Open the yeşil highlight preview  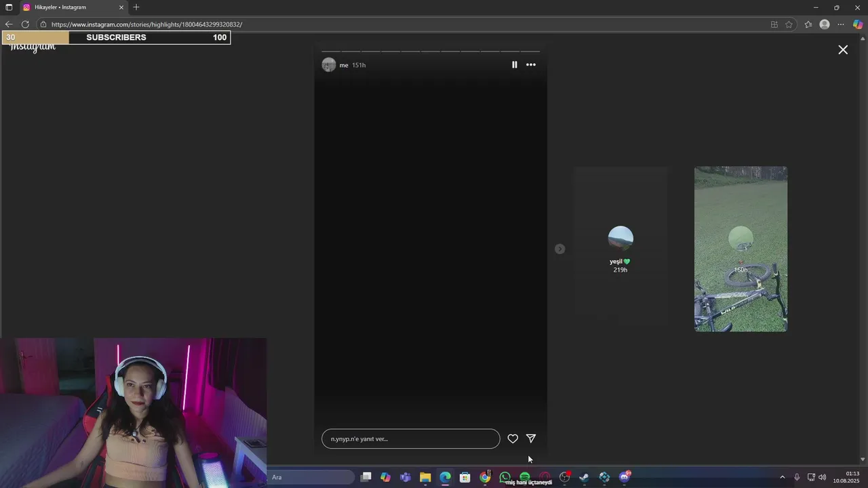click(620, 249)
